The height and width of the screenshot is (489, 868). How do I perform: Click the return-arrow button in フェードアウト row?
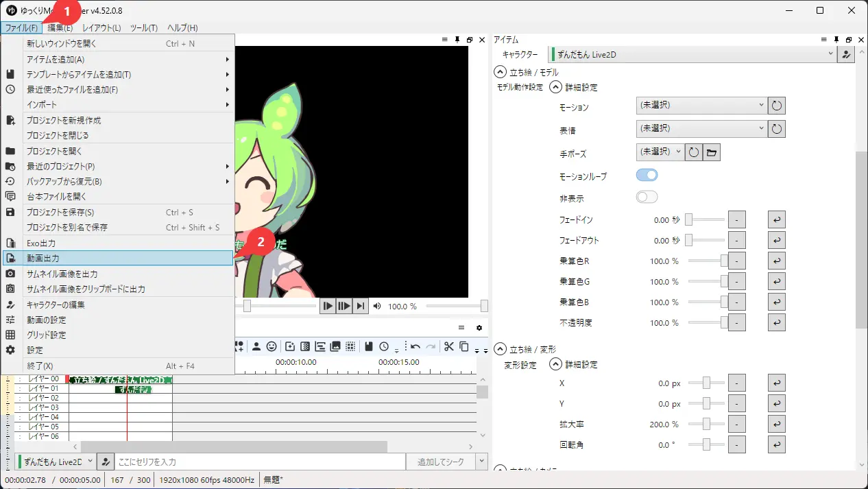[x=777, y=240]
